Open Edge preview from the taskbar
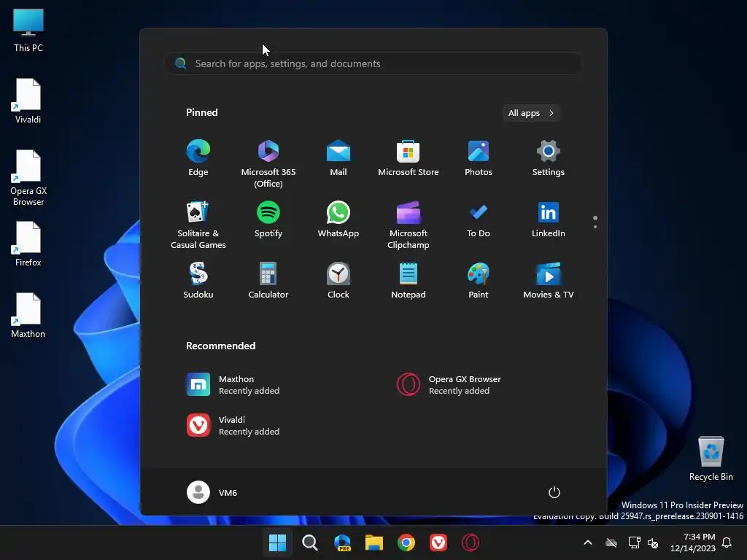 point(342,542)
